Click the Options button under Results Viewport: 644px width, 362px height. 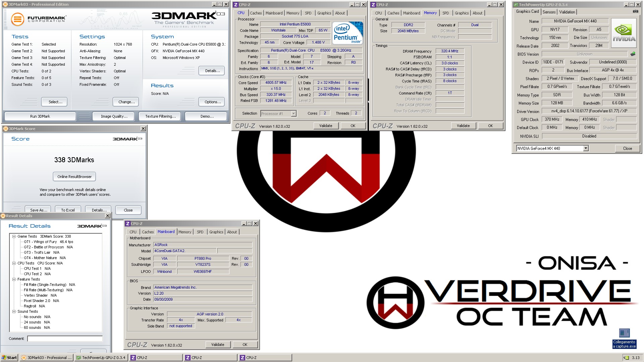(x=212, y=102)
